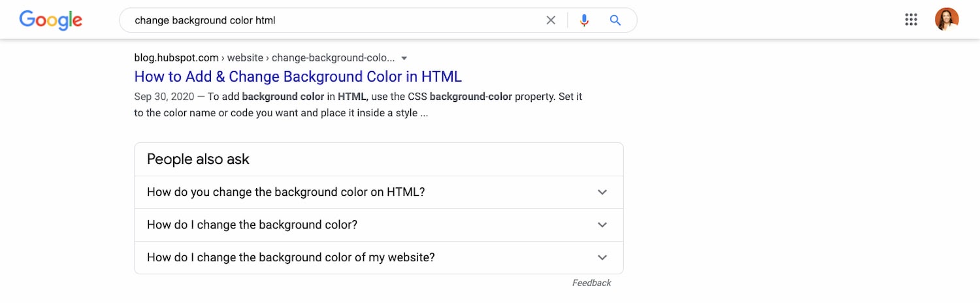Click the "Sep 30, 2020" result date
Screen dimensions: 980x303
165,97
